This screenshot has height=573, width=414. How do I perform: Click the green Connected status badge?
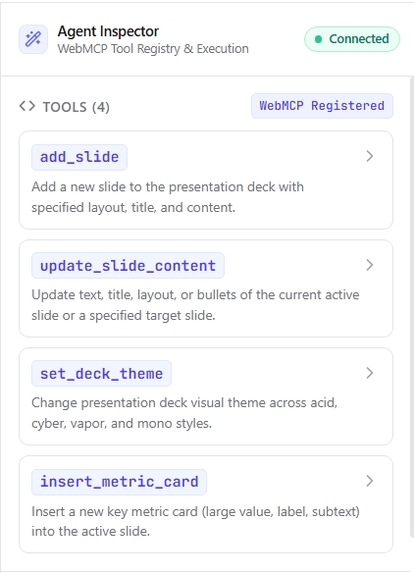click(352, 39)
